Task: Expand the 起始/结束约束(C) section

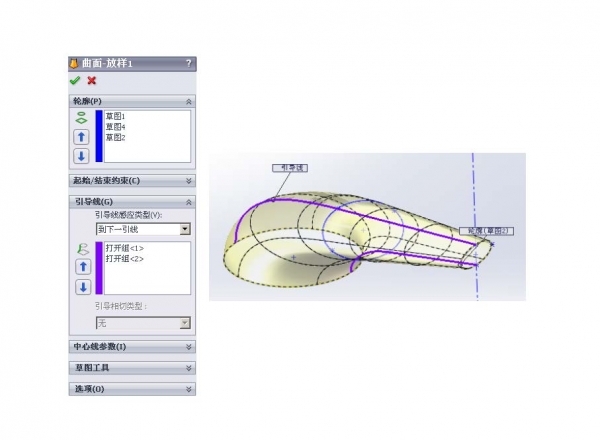Action: pyautogui.click(x=189, y=181)
